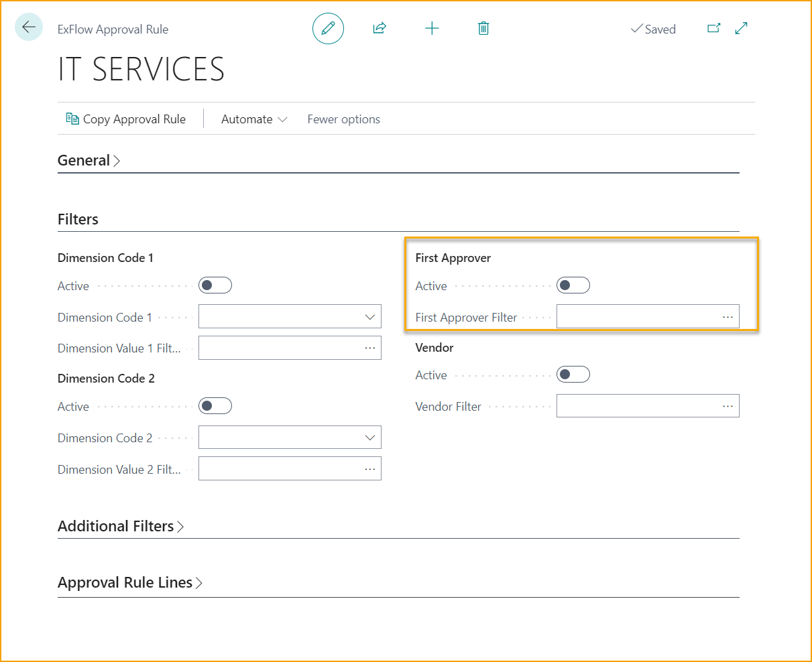Click the plus icon to add new

click(x=432, y=28)
